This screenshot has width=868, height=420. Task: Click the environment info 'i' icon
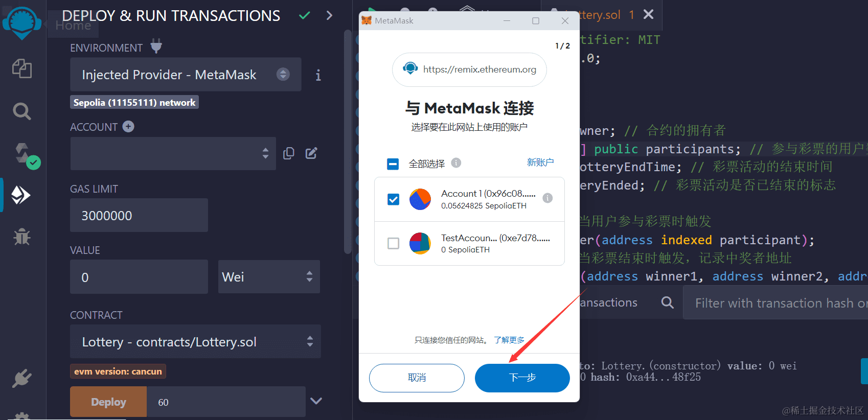click(x=318, y=75)
